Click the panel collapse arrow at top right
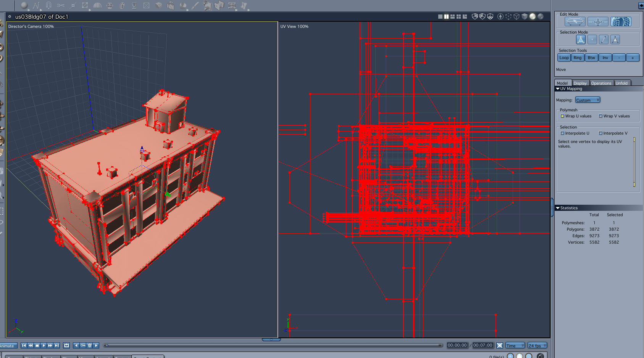Screen dimensions: 644x358 click(641, 5)
